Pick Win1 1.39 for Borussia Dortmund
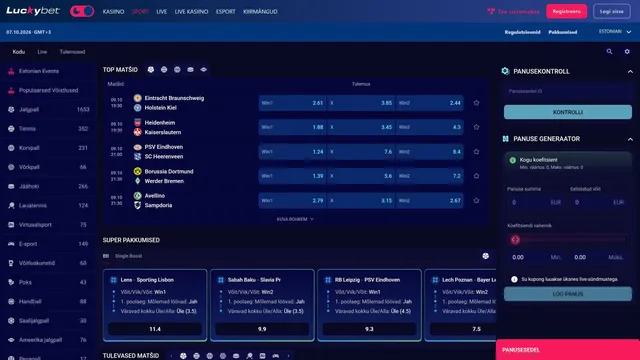 [292, 176]
